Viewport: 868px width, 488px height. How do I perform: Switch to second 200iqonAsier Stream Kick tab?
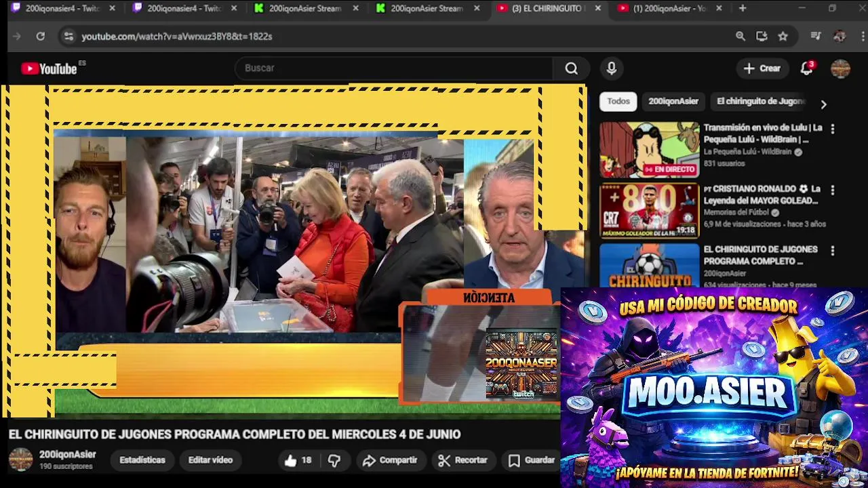pos(426,8)
